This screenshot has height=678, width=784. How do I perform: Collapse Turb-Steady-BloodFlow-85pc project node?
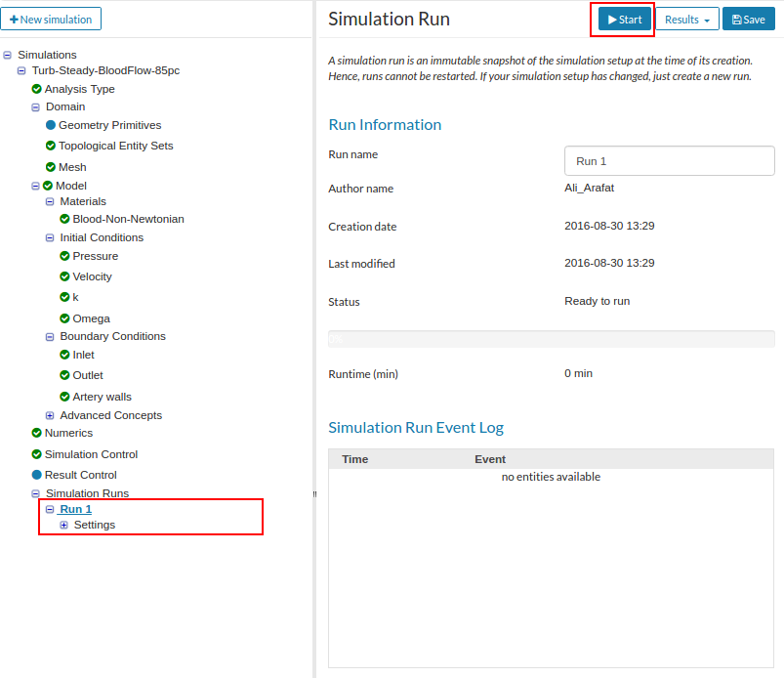(21, 70)
